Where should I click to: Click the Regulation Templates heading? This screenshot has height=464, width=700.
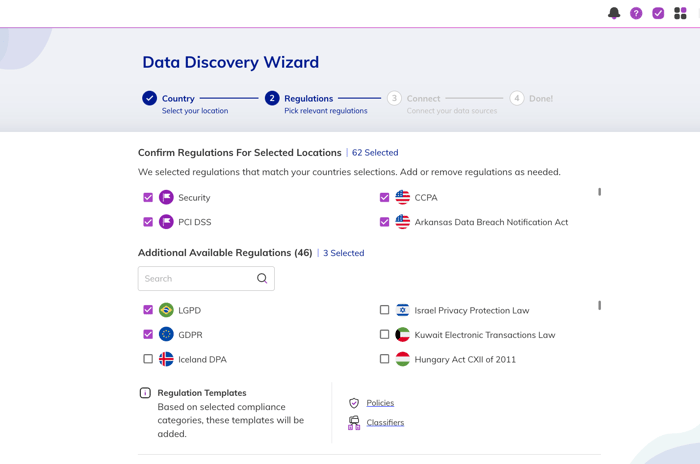click(202, 393)
